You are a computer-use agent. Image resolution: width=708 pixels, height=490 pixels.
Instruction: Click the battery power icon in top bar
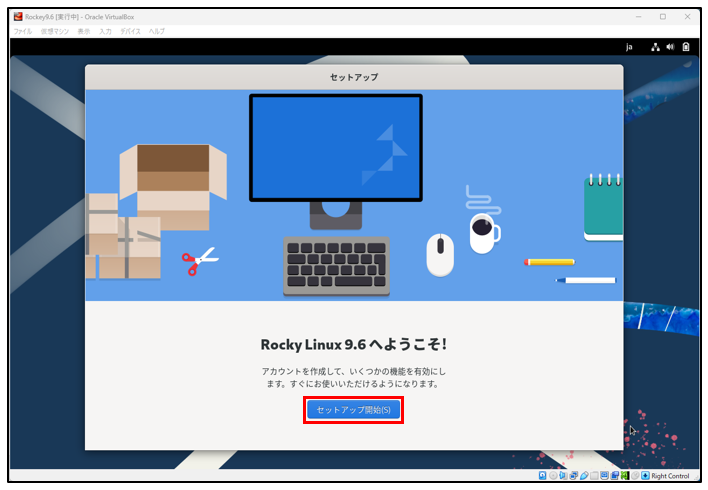pos(685,47)
